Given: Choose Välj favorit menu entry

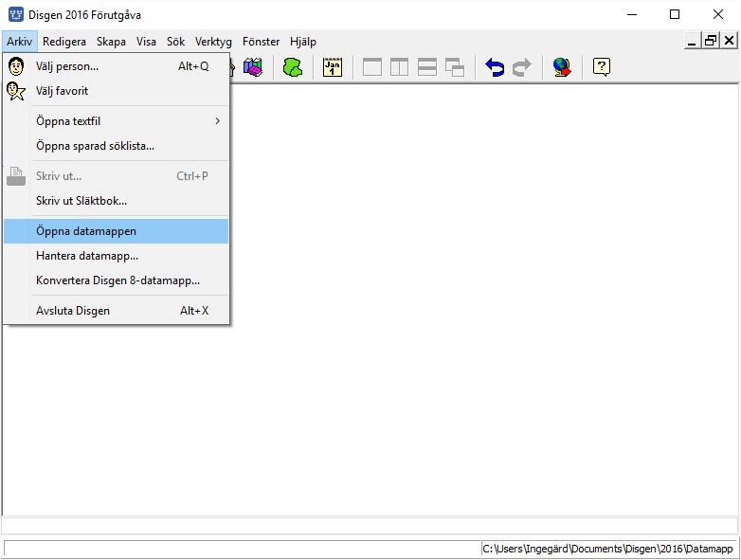Looking at the screenshot, I should tap(116, 91).
